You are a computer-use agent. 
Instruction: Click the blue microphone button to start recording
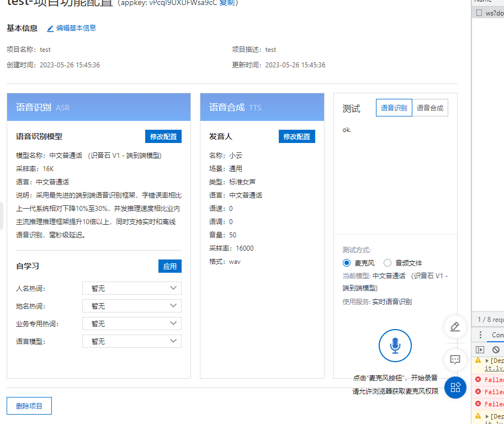395,346
